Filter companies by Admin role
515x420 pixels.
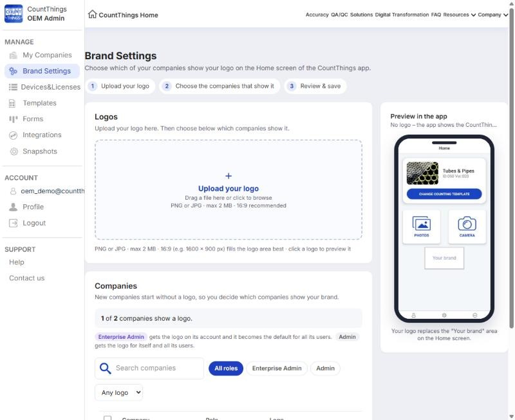coord(325,368)
